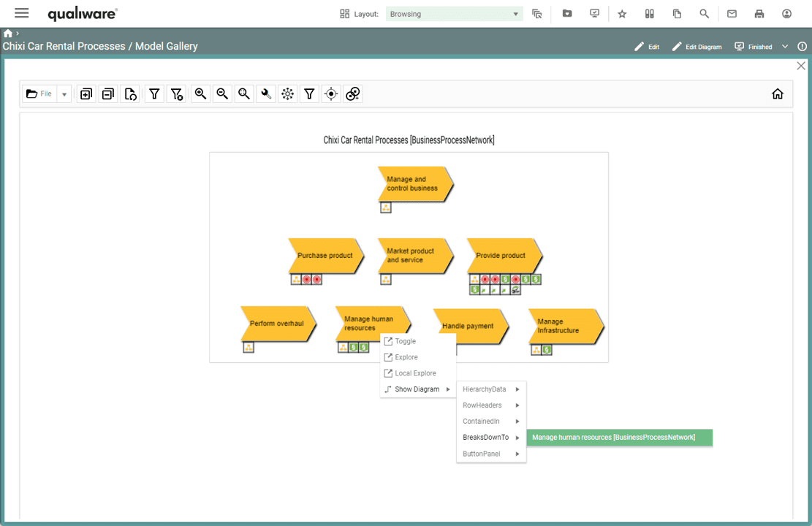812x526 pixels.
Task: Open the wrench settings tool
Action: click(x=265, y=94)
